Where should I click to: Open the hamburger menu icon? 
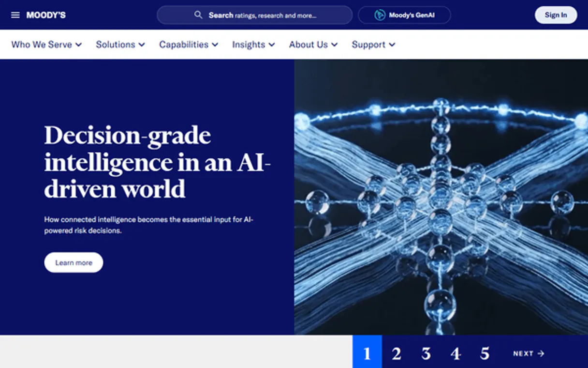coord(15,15)
